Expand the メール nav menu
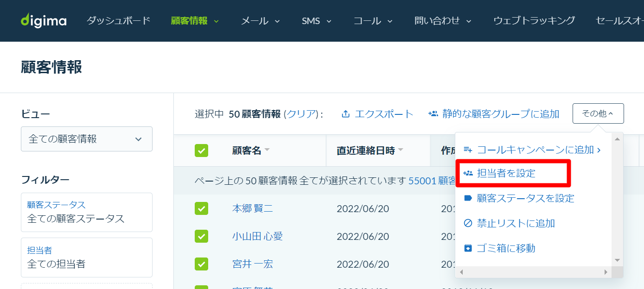 tap(261, 21)
